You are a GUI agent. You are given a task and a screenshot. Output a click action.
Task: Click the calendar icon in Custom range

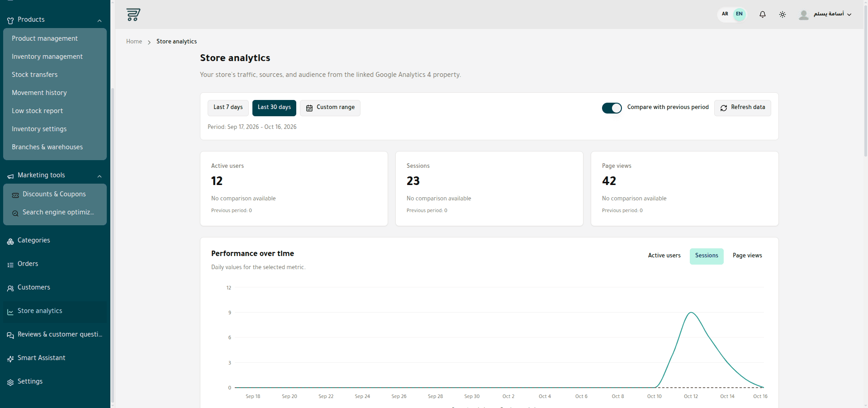coord(309,108)
